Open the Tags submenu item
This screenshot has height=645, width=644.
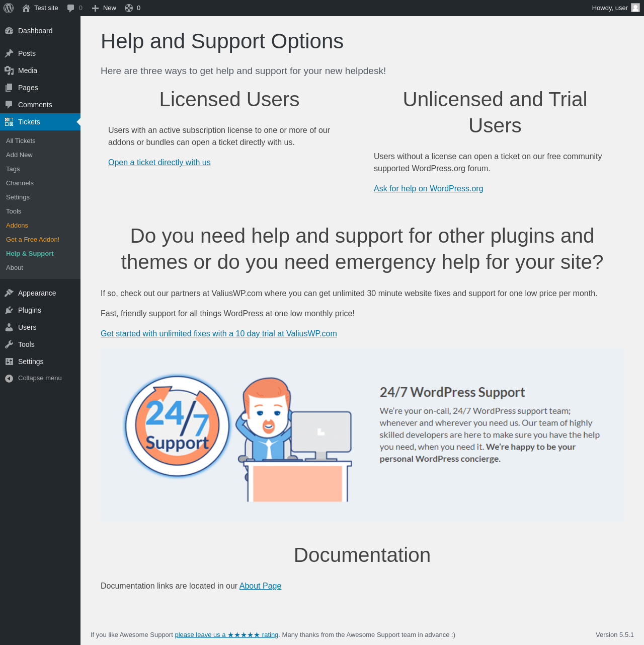[x=40, y=169]
